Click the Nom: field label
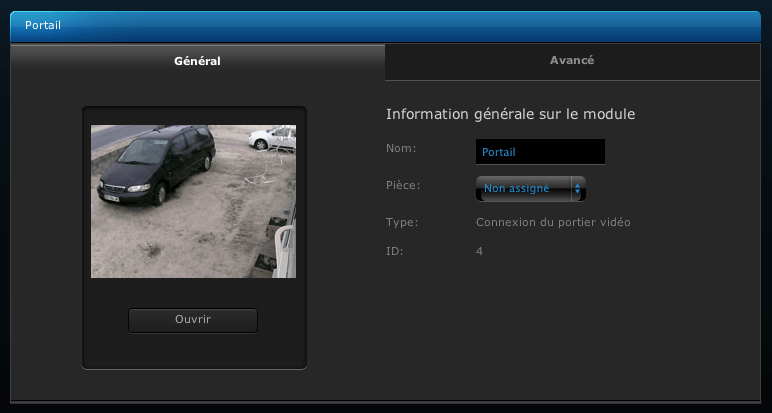Screen dimensions: 772x413 pos(401,148)
